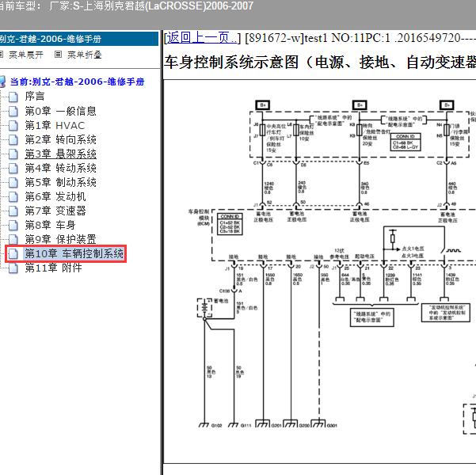Click page icon beside 第11章 附件
This screenshot has height=475, width=476.
pyautogui.click(x=13, y=268)
